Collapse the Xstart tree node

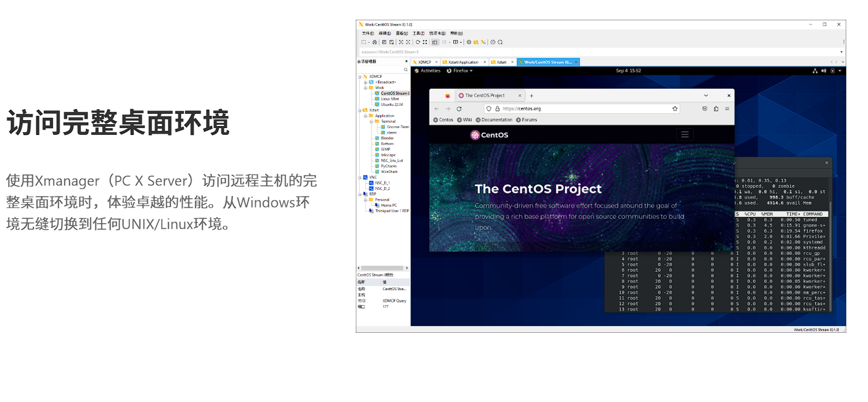359,110
